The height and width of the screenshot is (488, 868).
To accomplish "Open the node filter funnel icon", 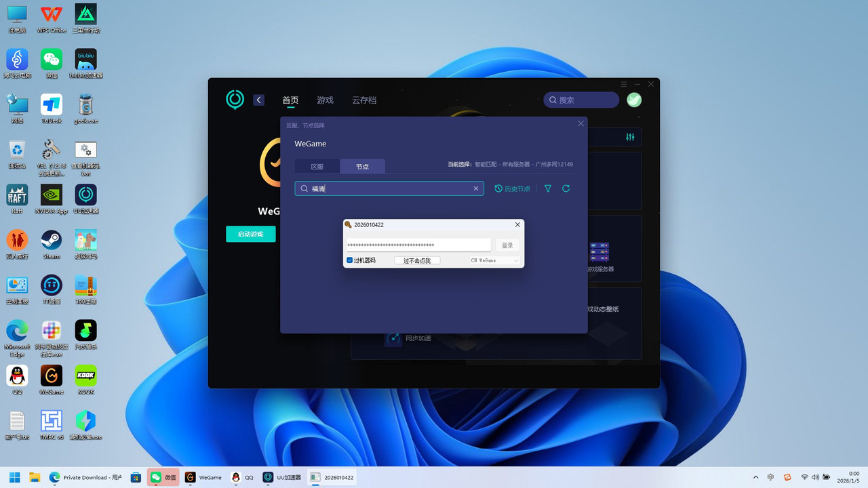I will click(548, 188).
